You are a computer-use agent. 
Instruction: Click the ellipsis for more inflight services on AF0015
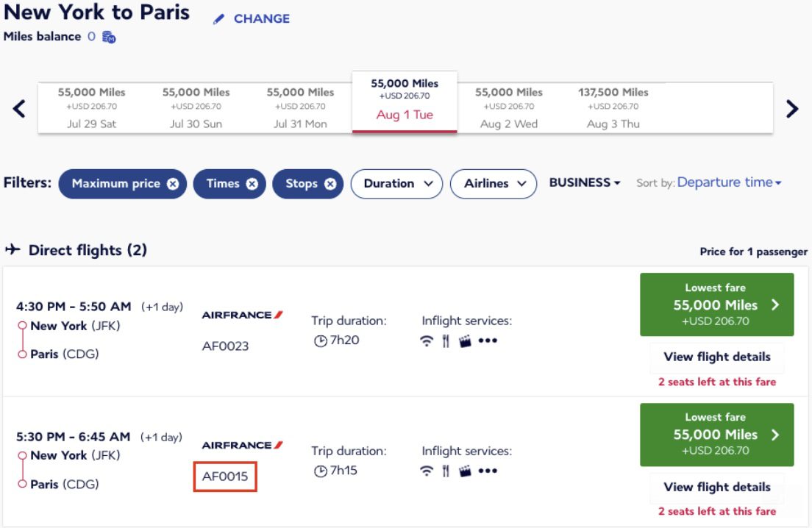tap(487, 471)
